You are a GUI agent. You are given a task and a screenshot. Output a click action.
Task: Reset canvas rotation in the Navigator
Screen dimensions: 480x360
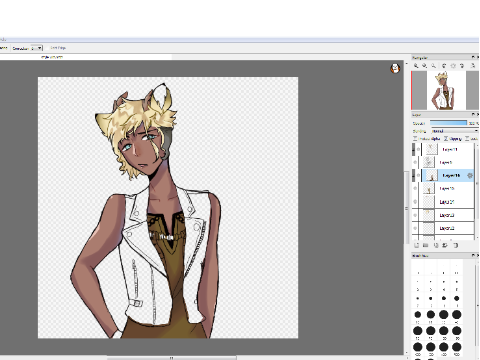click(x=453, y=66)
